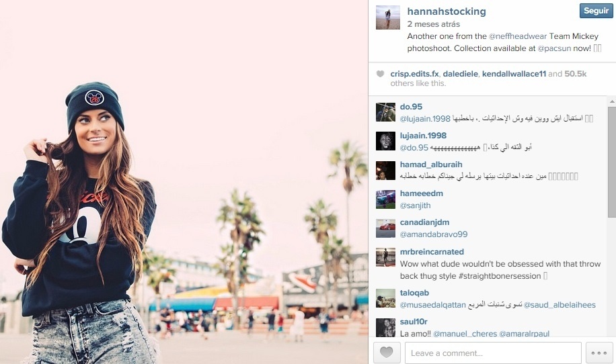Open mrbreincarnated commenter avatar
Screen dimensions: 616x364
coord(385,257)
